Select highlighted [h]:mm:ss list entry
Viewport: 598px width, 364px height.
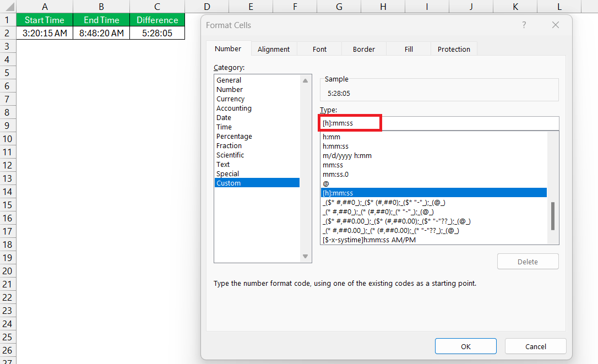(434, 193)
